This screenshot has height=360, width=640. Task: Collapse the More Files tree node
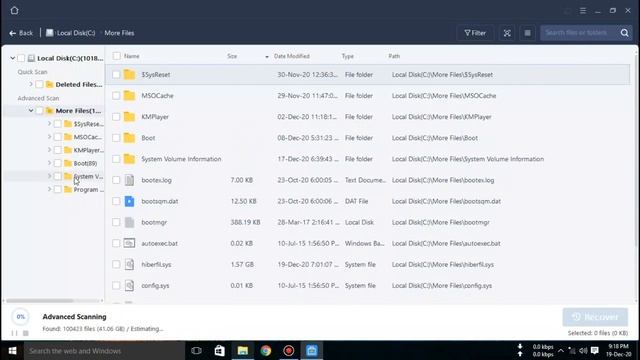tap(31, 111)
